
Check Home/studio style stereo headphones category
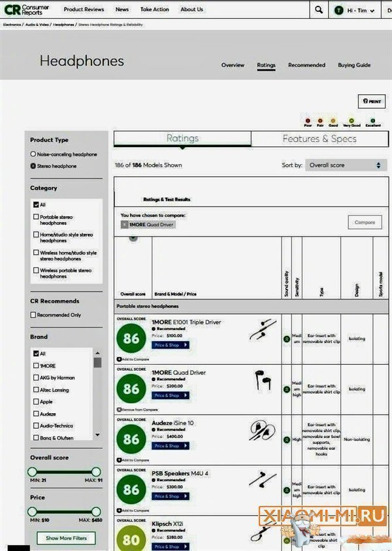(36, 235)
